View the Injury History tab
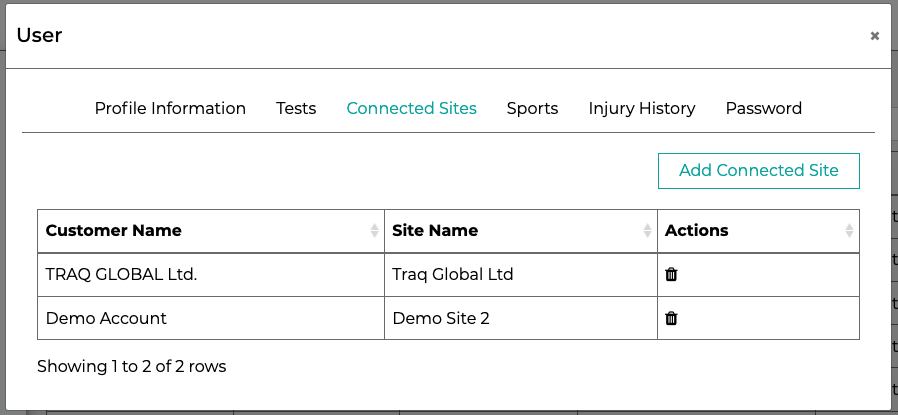The height and width of the screenshot is (415, 898). (642, 108)
